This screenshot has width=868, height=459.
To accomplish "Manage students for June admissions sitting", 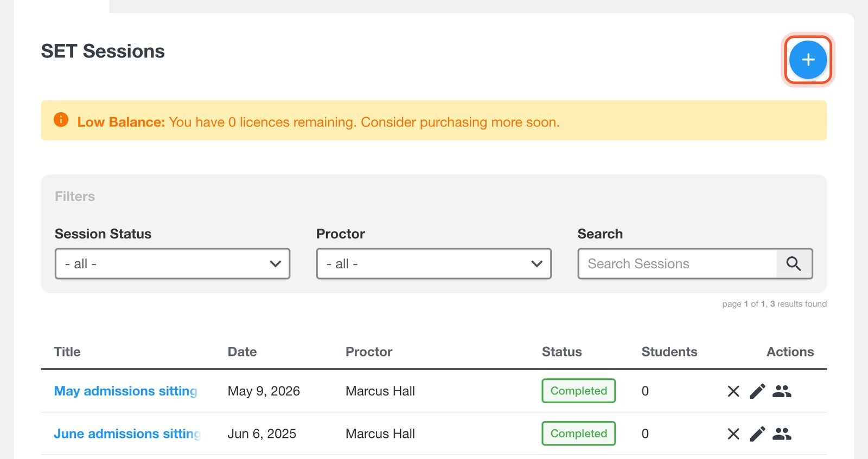I will (x=782, y=434).
